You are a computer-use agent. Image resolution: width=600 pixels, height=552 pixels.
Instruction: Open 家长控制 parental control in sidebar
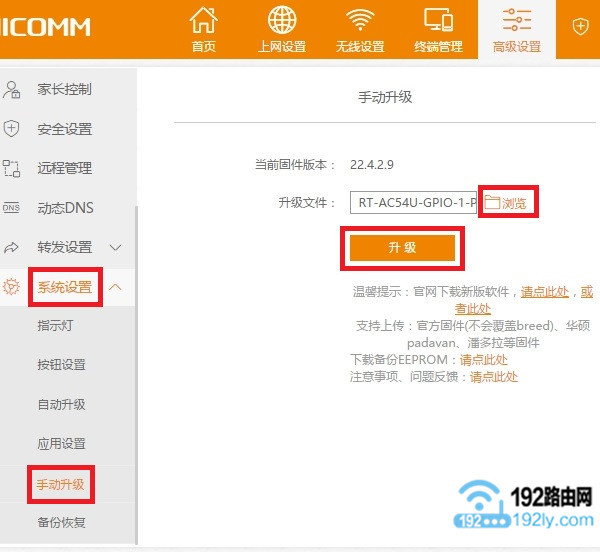coord(64,90)
